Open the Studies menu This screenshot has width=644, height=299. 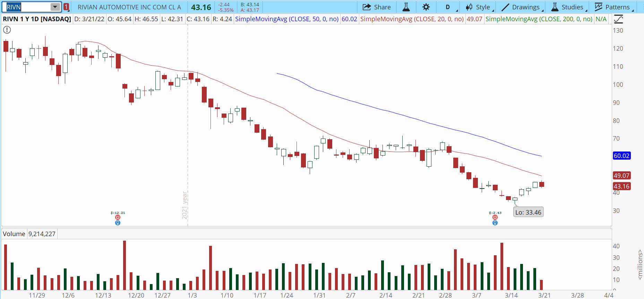(569, 7)
